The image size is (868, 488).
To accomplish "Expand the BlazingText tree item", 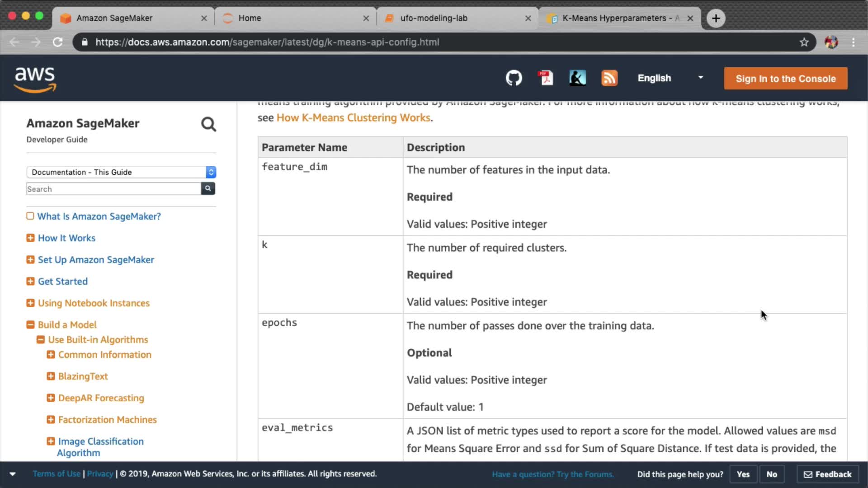I will (51, 376).
